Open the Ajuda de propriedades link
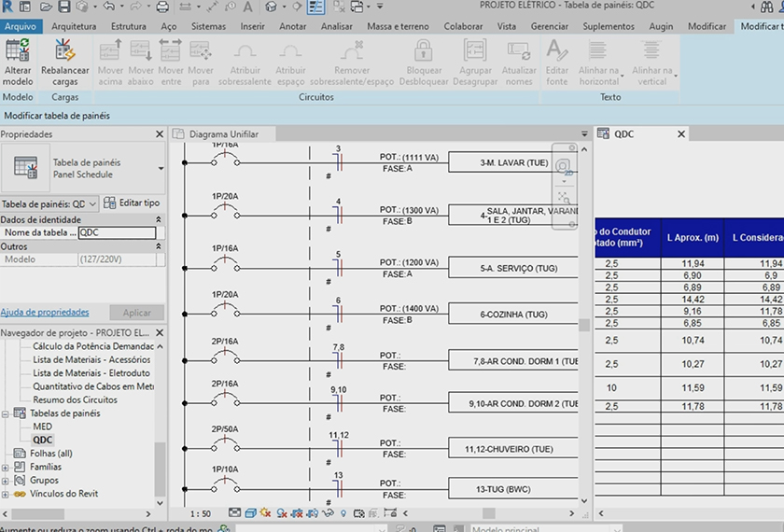Viewport: 784px width, 532px height. click(45, 312)
